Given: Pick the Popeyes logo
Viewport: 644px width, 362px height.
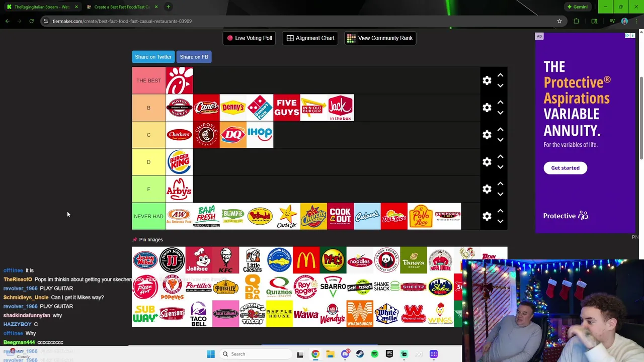Looking at the screenshot, I should point(172,287).
